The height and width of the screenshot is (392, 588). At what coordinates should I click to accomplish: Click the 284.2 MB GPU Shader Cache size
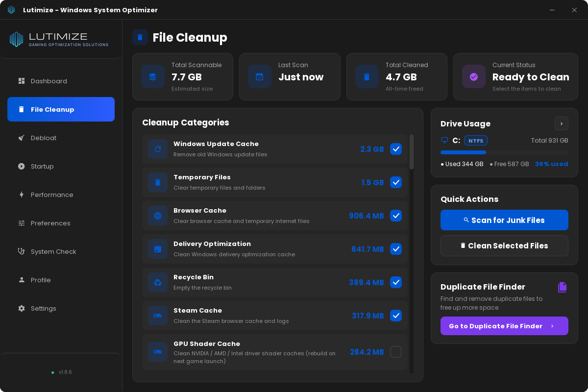367,352
